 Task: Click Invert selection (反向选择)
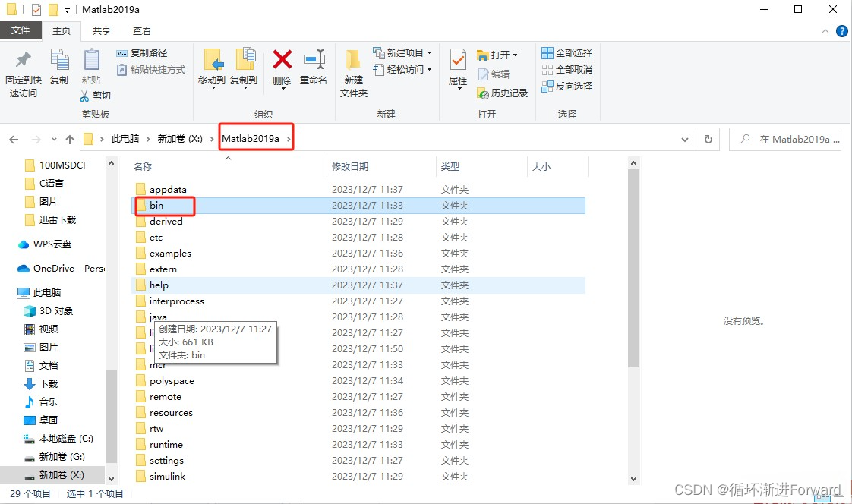566,86
